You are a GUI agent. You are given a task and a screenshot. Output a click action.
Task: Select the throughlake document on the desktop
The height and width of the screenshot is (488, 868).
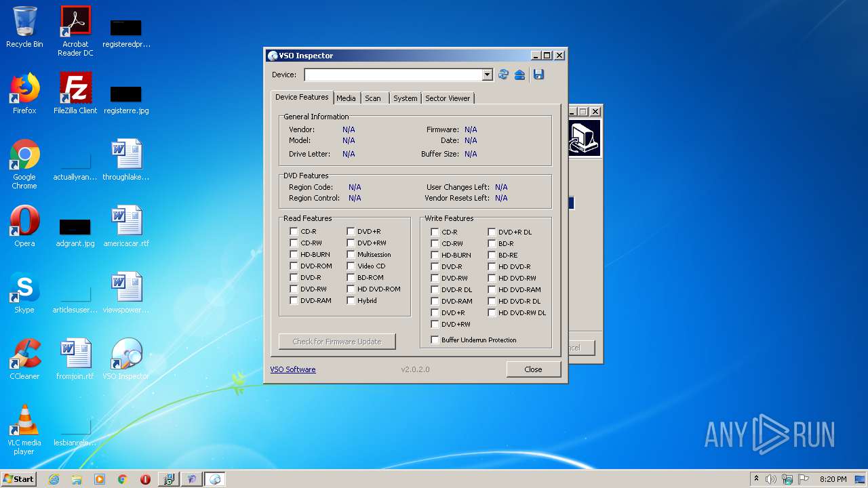126,160
